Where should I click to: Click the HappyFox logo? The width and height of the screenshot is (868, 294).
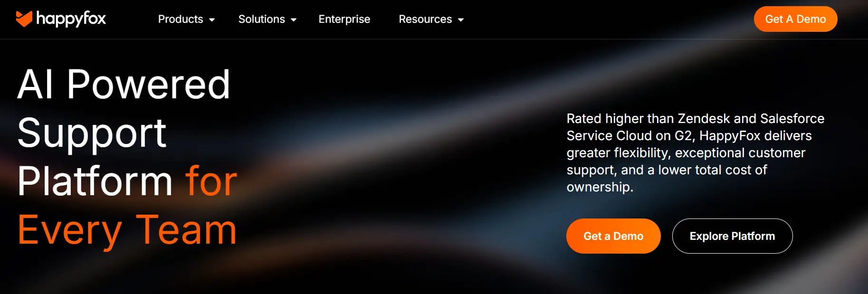pos(61,19)
